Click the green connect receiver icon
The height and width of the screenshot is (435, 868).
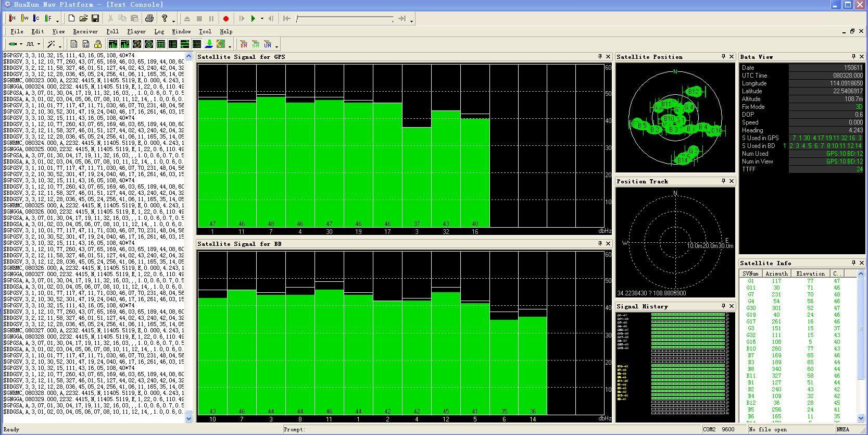pos(14,44)
